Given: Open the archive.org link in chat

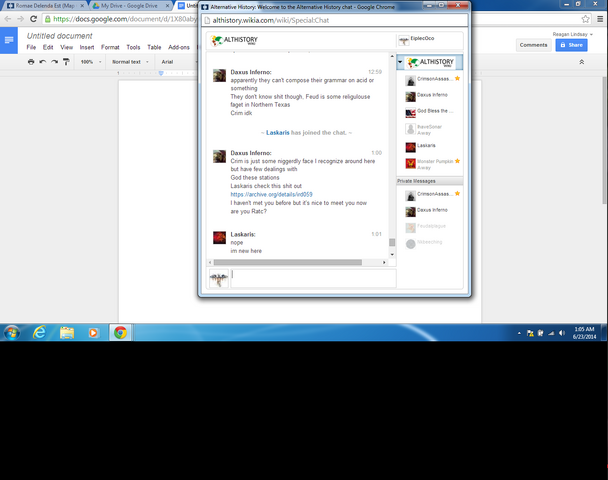Looking at the screenshot, I should (271, 194).
